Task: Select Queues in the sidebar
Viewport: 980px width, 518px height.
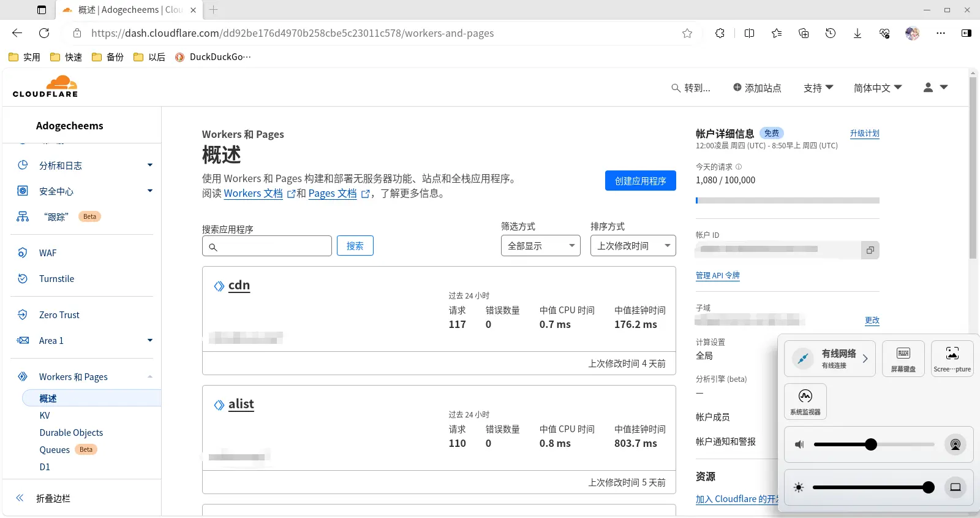Action: point(55,450)
